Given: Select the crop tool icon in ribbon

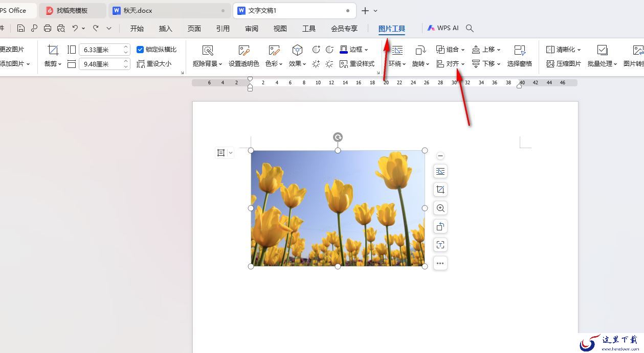Looking at the screenshot, I should (53, 50).
